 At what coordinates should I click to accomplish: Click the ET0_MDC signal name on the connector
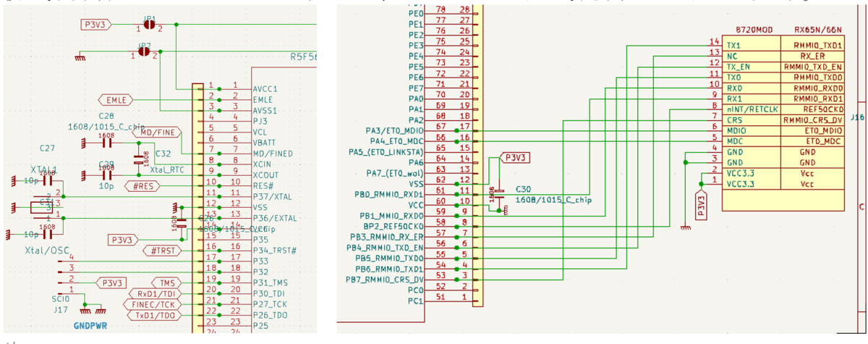click(x=824, y=140)
